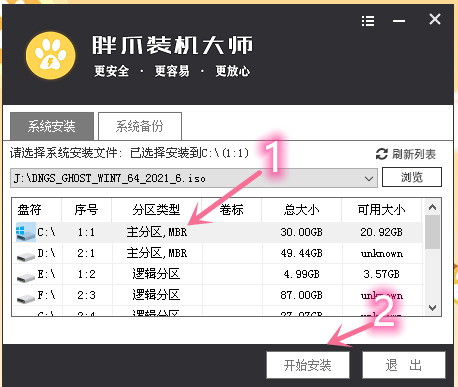Click the 卷标 column header
This screenshot has width=458, height=387.
tap(231, 210)
